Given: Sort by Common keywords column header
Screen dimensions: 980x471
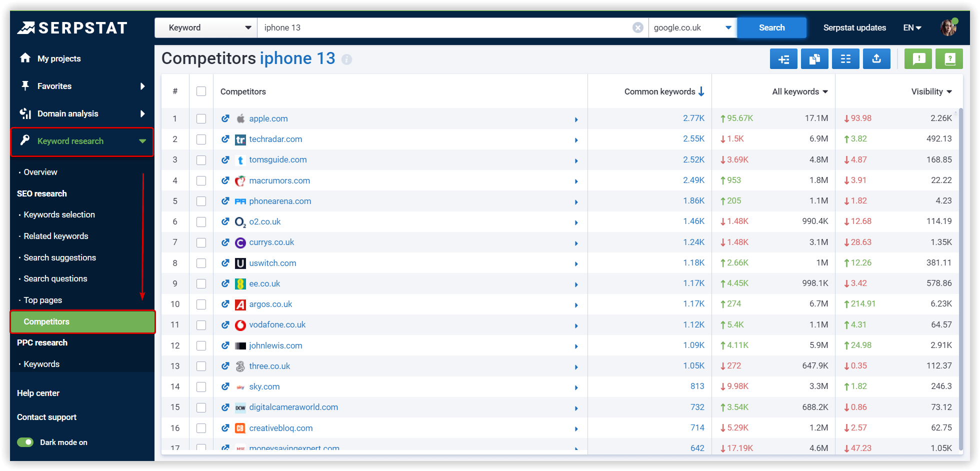Looking at the screenshot, I should tap(664, 91).
